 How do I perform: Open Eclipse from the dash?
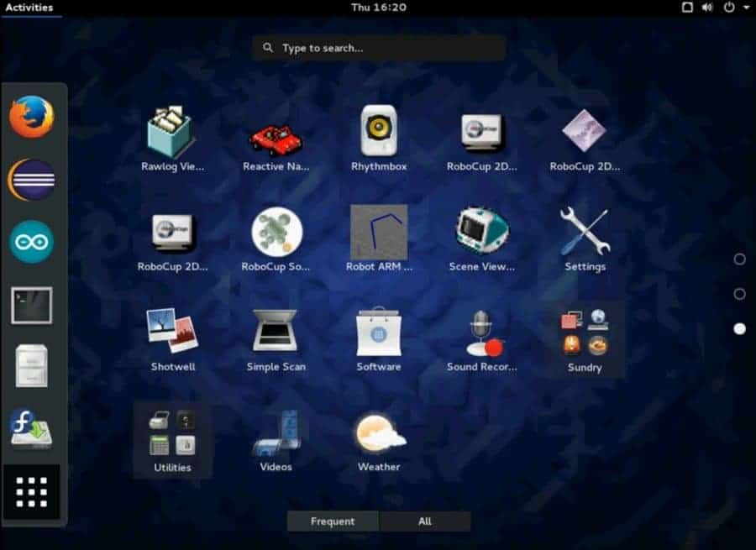32,180
